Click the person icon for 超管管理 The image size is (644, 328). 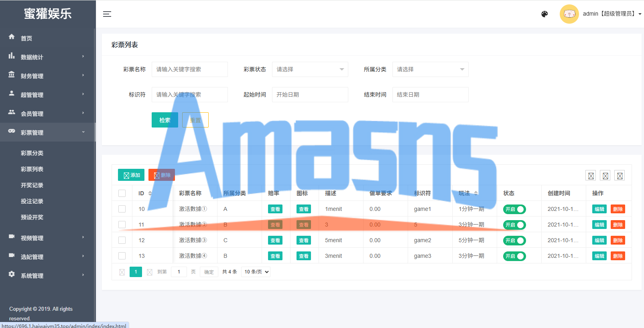point(12,93)
